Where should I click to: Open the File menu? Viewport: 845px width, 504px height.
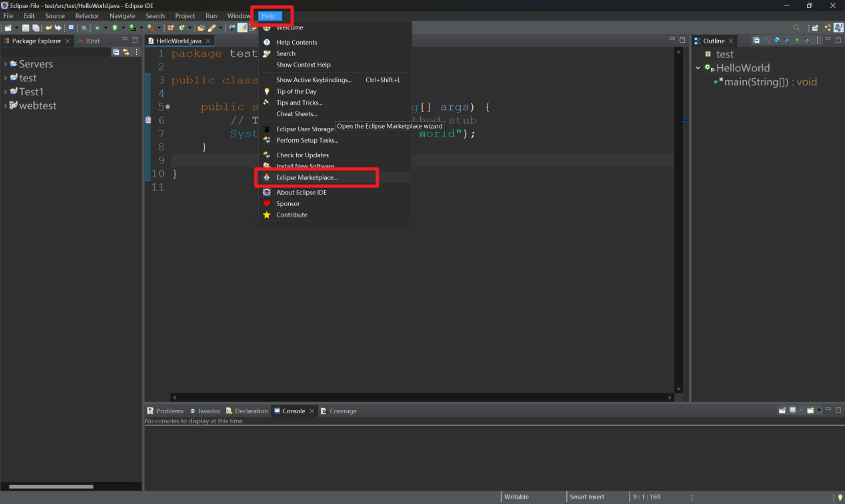9,16
